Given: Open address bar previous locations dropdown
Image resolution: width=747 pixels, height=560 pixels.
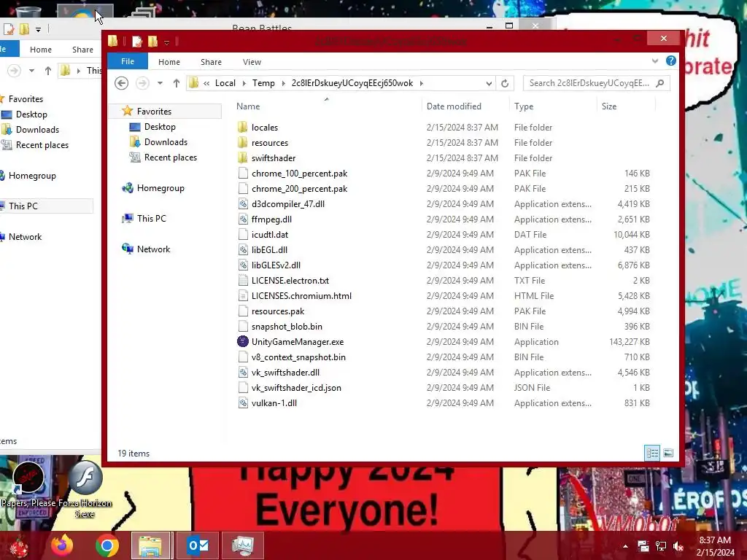Looking at the screenshot, I should (x=489, y=83).
